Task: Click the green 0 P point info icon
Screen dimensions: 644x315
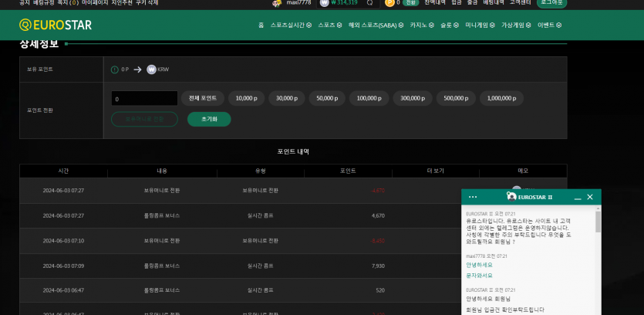Action: click(115, 69)
